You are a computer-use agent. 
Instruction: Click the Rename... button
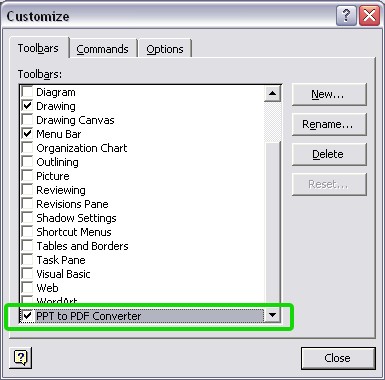(329, 124)
